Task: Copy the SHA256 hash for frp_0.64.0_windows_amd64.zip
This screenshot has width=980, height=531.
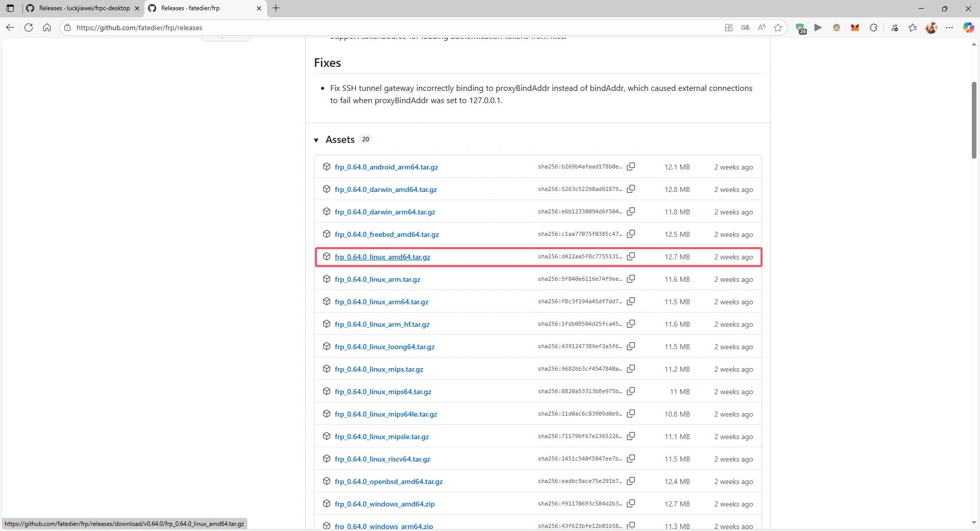Action: click(x=631, y=503)
